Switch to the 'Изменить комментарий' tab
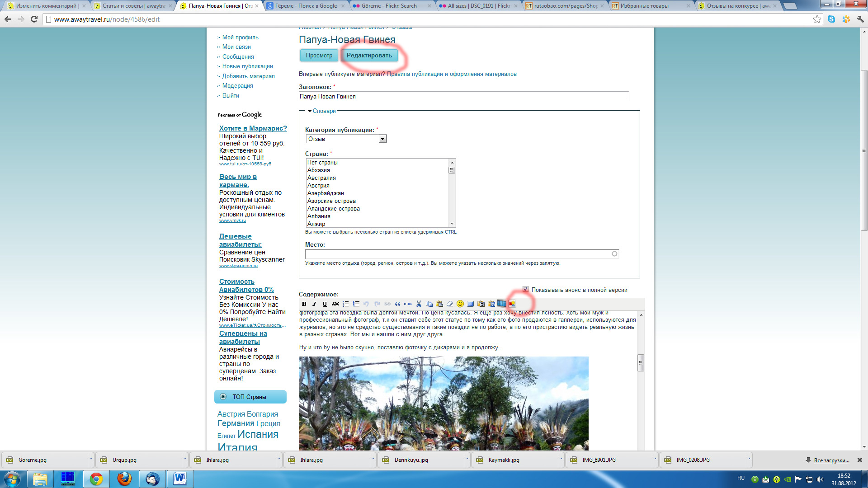The width and height of the screenshot is (868, 488). [46, 6]
